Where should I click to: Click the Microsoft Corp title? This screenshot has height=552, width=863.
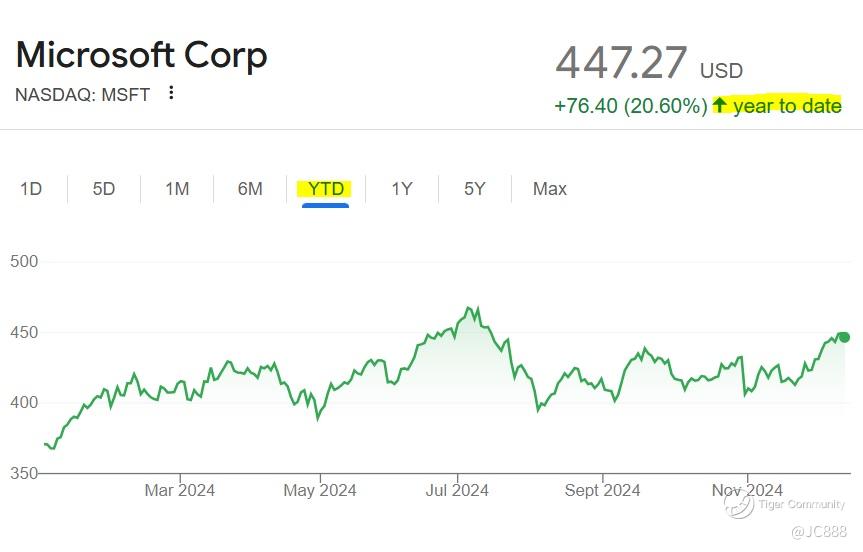click(x=142, y=55)
